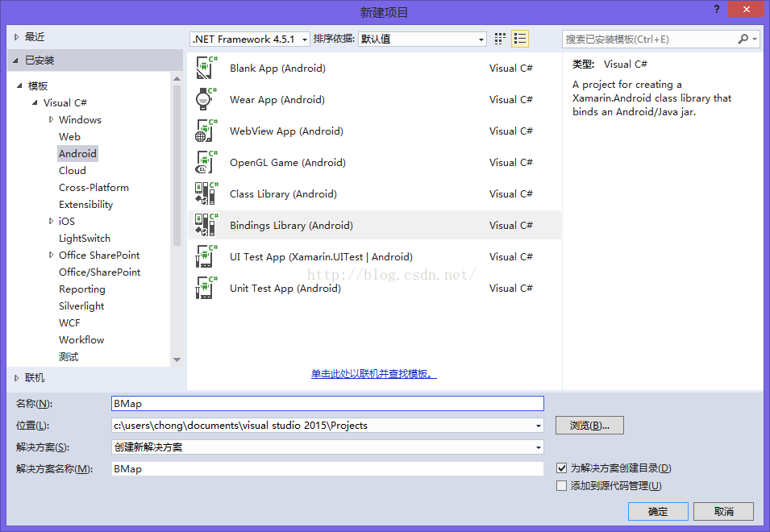Click the tree scrollbar down arrow
The width and height of the screenshot is (770, 532).
(177, 360)
